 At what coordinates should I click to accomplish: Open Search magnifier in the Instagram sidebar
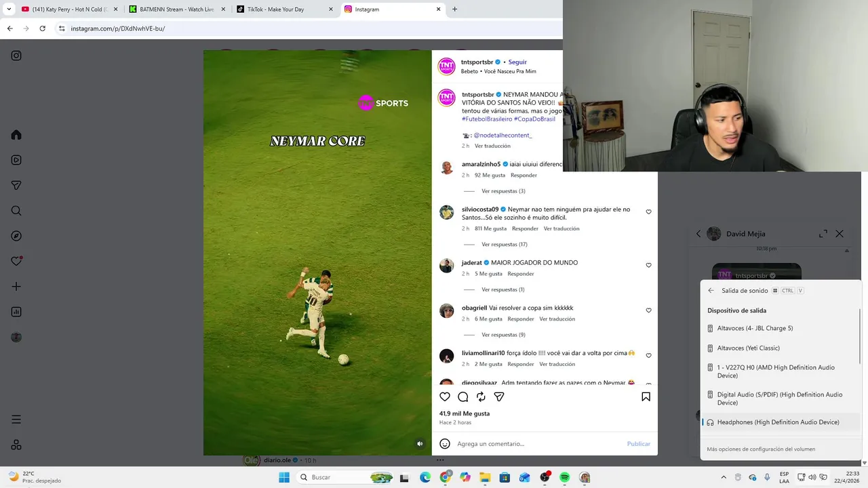(16, 211)
